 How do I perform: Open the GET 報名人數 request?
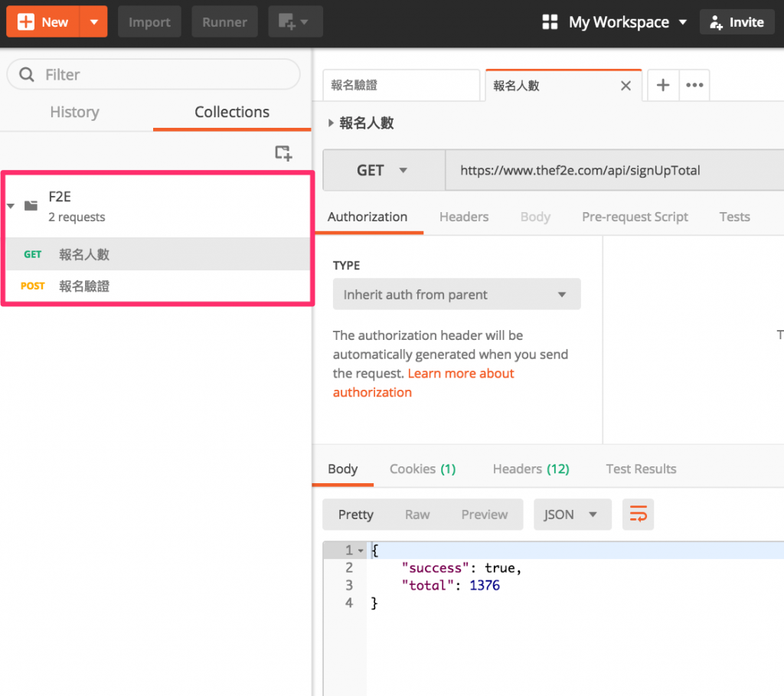pos(158,254)
